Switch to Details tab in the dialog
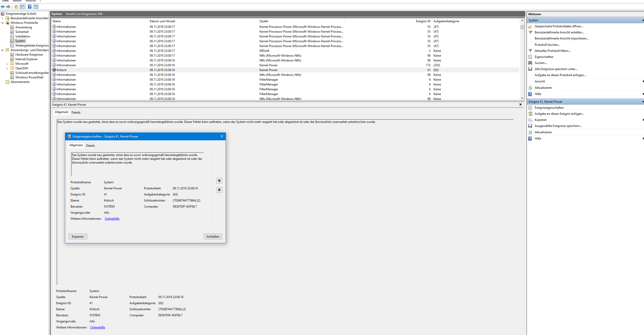The height and width of the screenshot is (335, 644). pos(90,145)
